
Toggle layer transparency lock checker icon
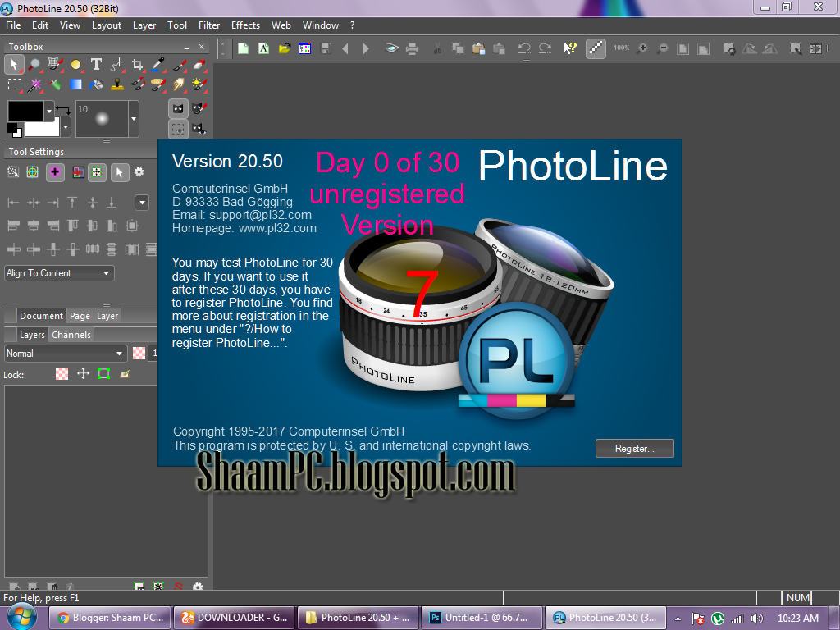(x=62, y=373)
